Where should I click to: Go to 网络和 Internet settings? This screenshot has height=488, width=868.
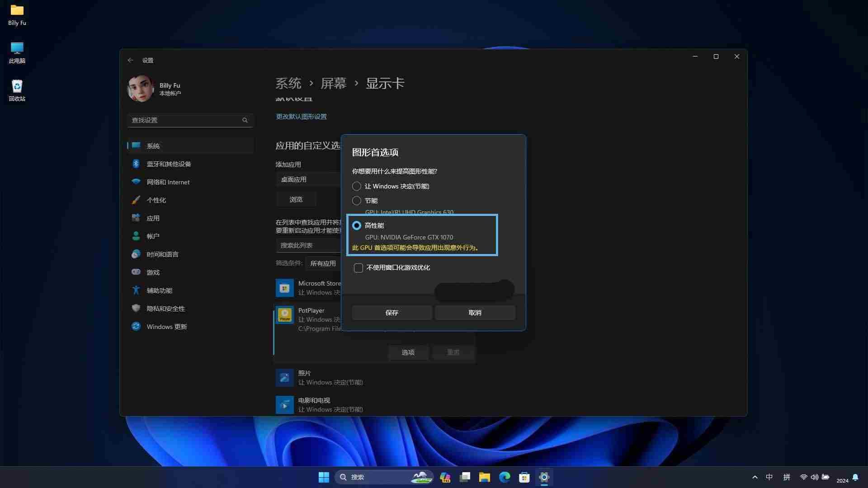coord(168,182)
